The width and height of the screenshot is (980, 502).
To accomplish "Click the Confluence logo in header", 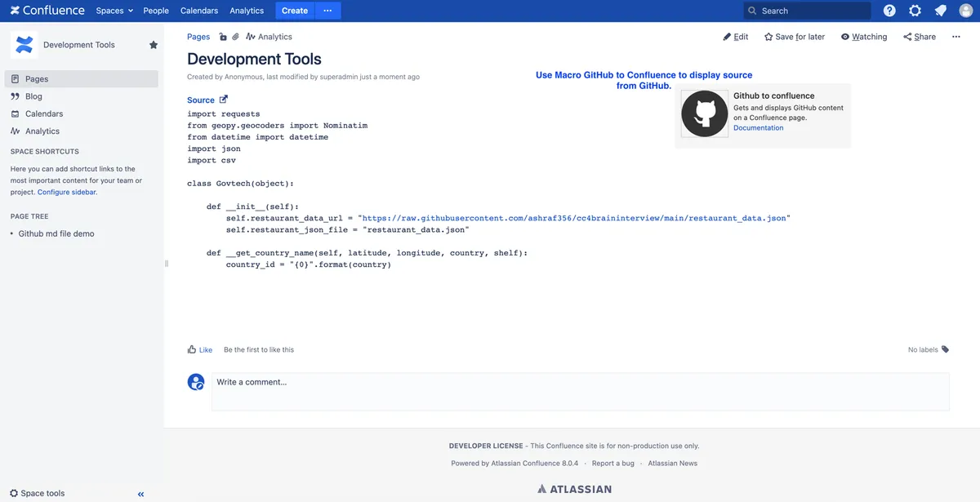I will (47, 11).
